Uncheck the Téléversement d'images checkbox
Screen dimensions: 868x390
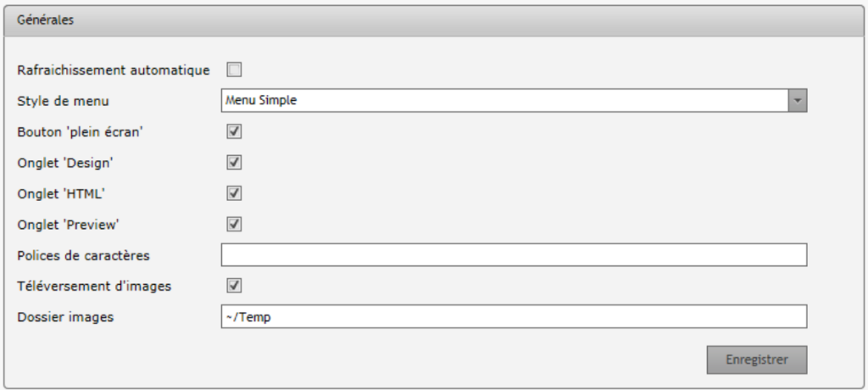point(234,286)
